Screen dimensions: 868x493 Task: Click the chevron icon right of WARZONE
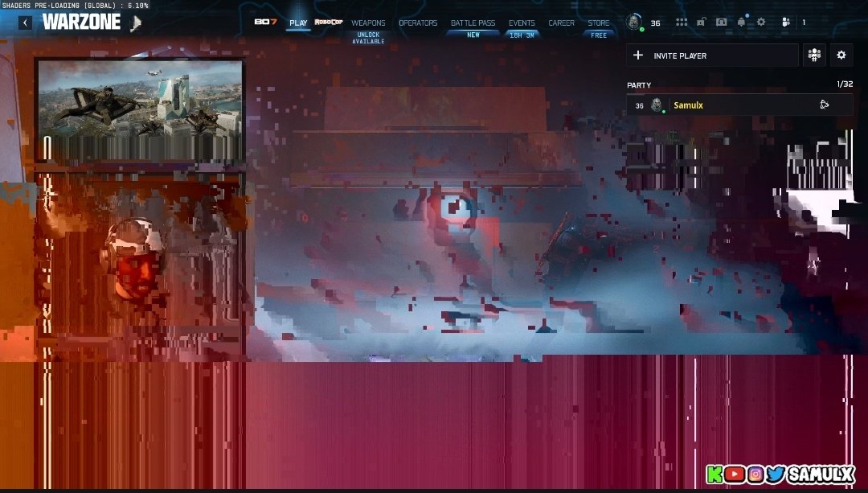[x=136, y=23]
